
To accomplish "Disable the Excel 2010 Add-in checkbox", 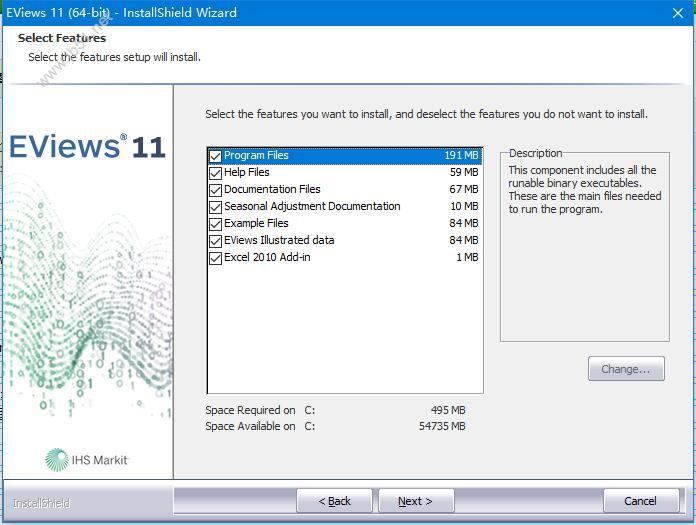I will coord(215,258).
